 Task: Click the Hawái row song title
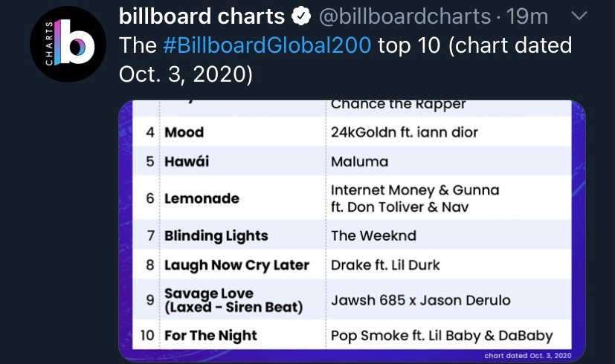pyautogui.click(x=187, y=161)
